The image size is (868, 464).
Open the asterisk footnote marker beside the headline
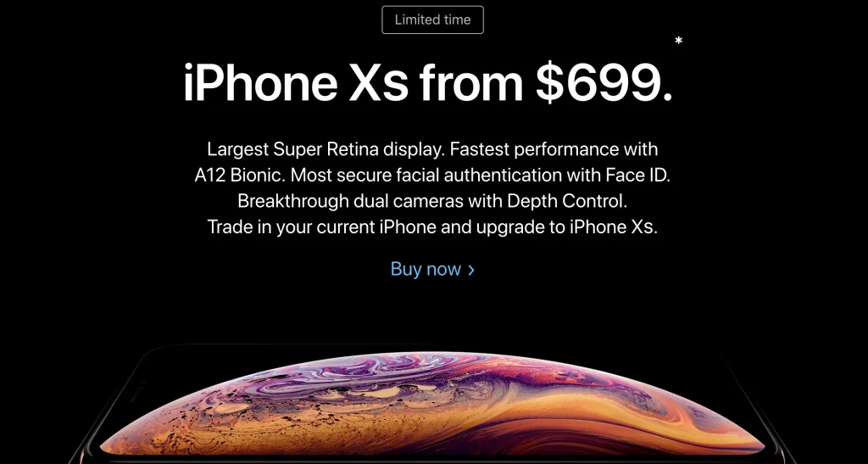tap(678, 41)
